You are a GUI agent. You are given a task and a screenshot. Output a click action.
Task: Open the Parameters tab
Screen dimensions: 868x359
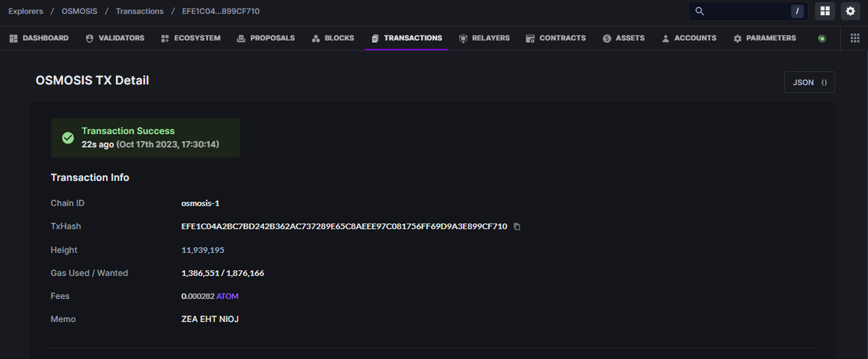click(x=765, y=38)
